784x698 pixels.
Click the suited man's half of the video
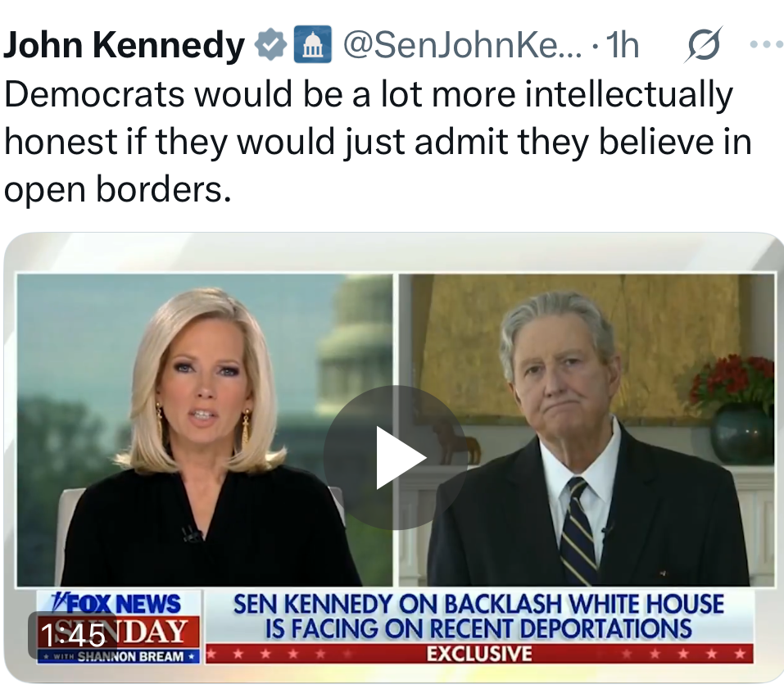(x=587, y=429)
